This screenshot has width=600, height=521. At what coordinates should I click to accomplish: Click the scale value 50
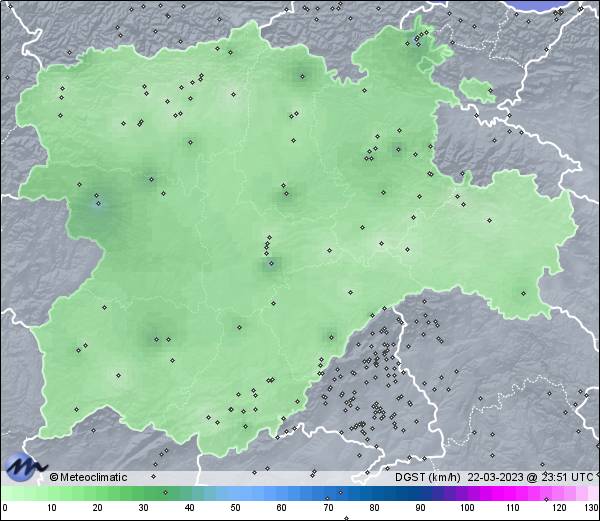tap(235, 508)
